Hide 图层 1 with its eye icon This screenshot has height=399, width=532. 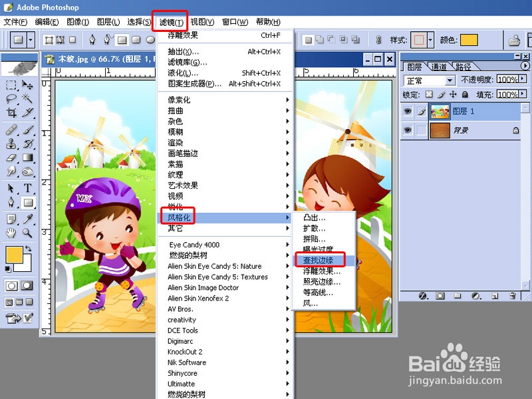pos(408,111)
